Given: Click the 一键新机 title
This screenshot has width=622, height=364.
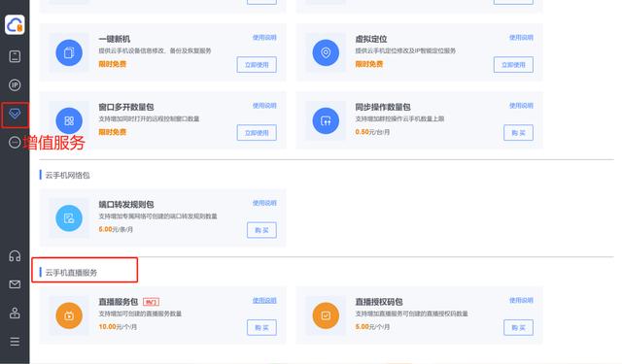Looking at the screenshot, I should (115, 39).
